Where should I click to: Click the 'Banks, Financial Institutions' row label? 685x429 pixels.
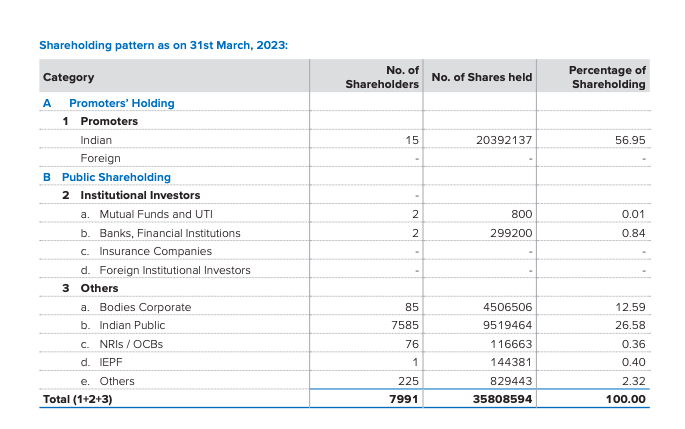click(170, 233)
